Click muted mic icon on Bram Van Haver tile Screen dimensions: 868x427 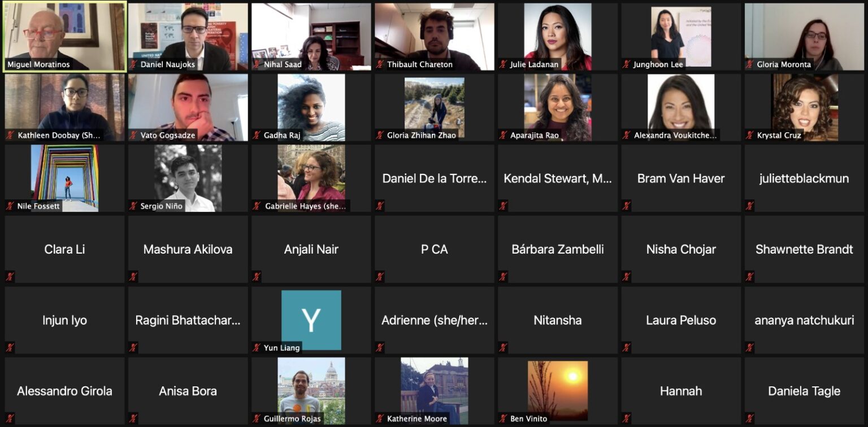tap(627, 206)
